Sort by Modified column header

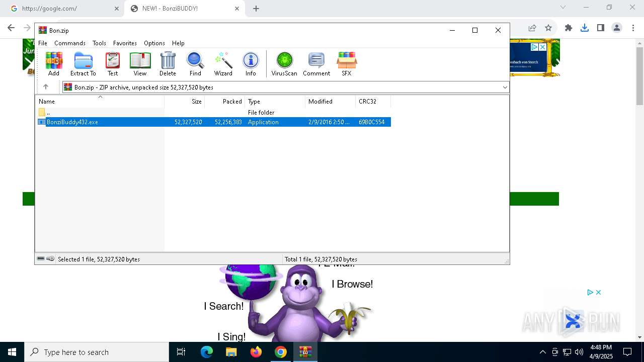[x=330, y=101]
